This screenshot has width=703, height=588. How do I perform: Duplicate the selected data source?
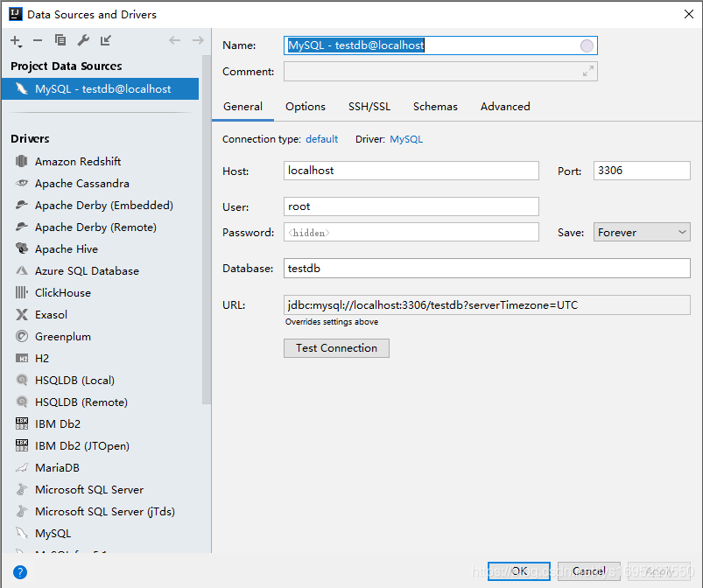[60, 40]
